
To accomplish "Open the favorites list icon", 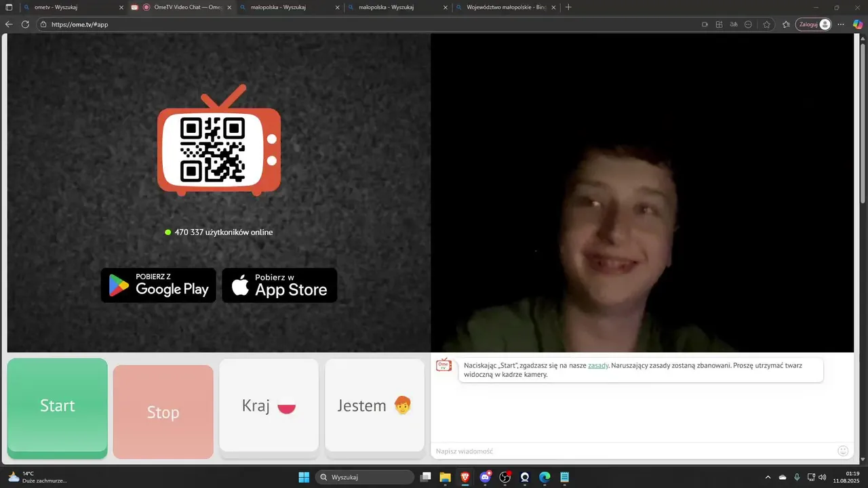I will [786, 24].
